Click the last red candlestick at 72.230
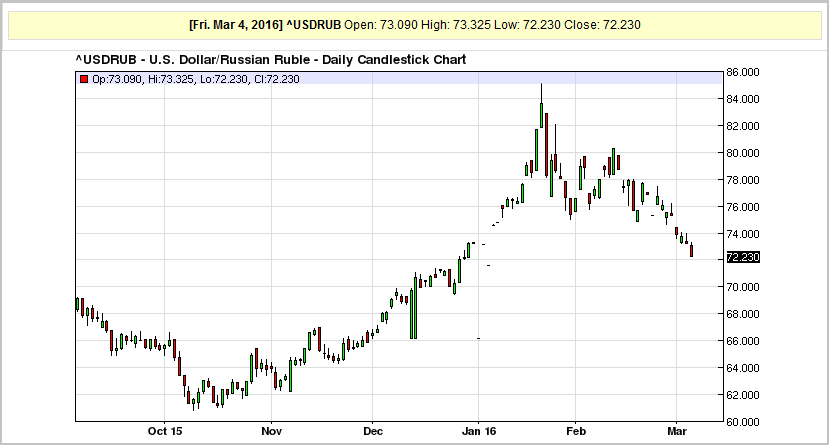The image size is (829, 445). point(691,251)
